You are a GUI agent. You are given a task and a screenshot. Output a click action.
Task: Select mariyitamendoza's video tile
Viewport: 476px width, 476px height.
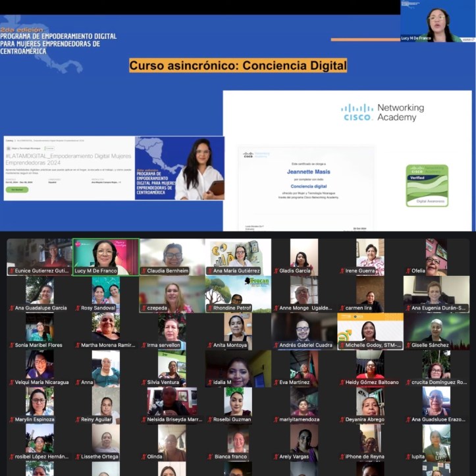point(304,406)
